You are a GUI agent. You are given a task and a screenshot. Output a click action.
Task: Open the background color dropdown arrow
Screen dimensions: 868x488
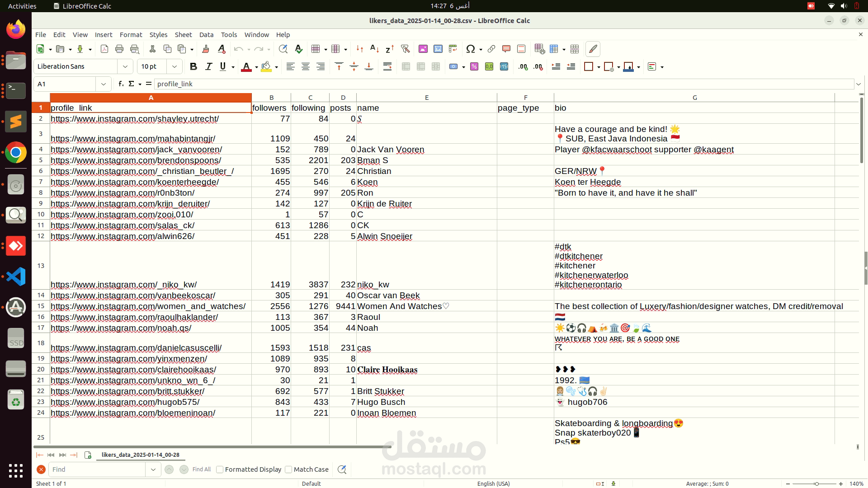[x=276, y=67]
